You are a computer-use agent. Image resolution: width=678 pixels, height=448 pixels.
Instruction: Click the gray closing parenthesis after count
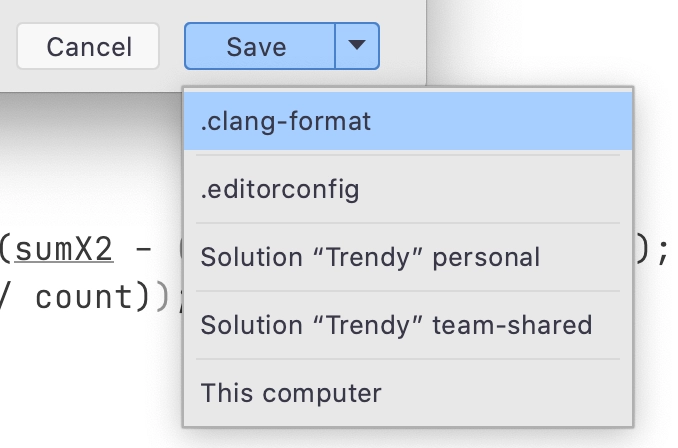pos(162,297)
